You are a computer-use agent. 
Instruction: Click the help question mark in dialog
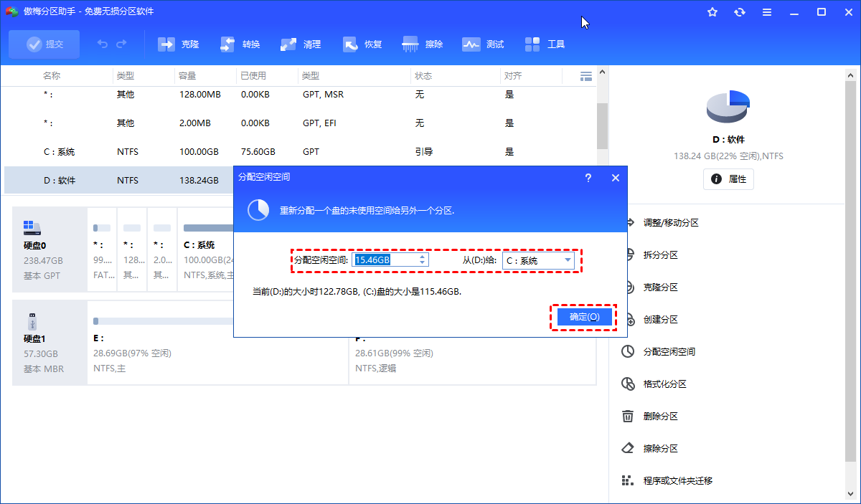point(588,178)
